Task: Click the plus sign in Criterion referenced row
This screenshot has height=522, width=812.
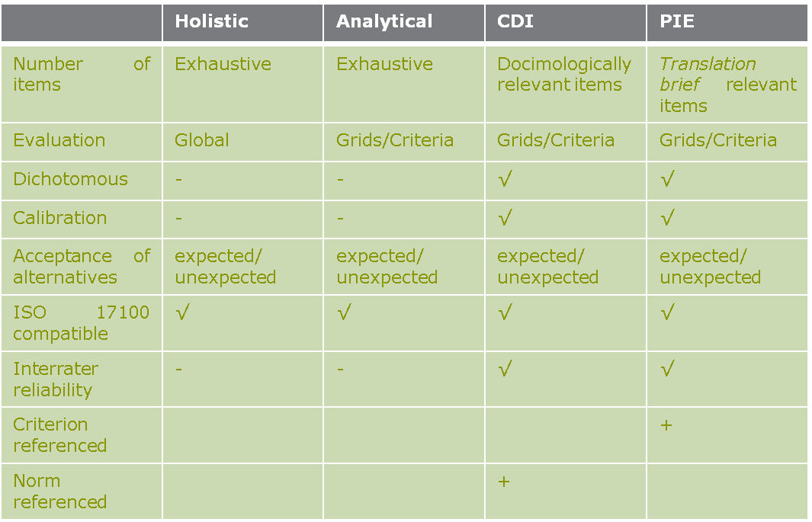Action: click(x=666, y=425)
